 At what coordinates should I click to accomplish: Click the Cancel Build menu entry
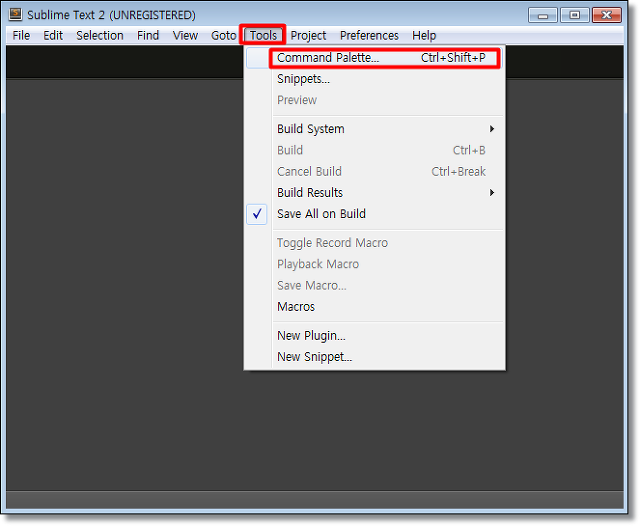(374, 171)
